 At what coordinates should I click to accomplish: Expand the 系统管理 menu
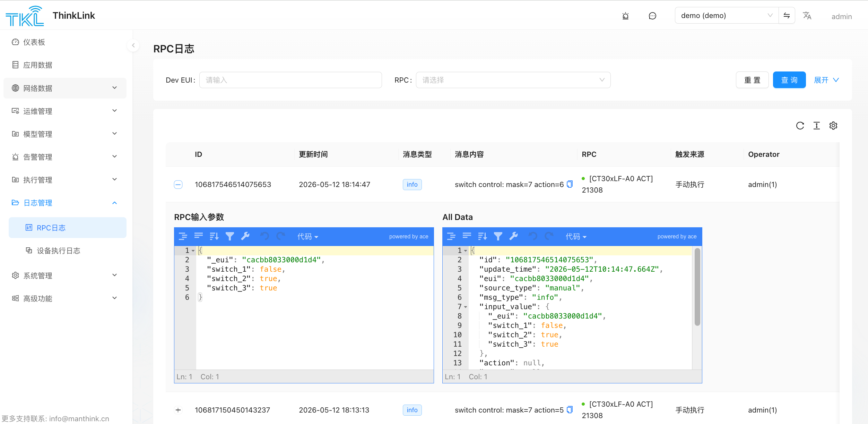(65, 275)
